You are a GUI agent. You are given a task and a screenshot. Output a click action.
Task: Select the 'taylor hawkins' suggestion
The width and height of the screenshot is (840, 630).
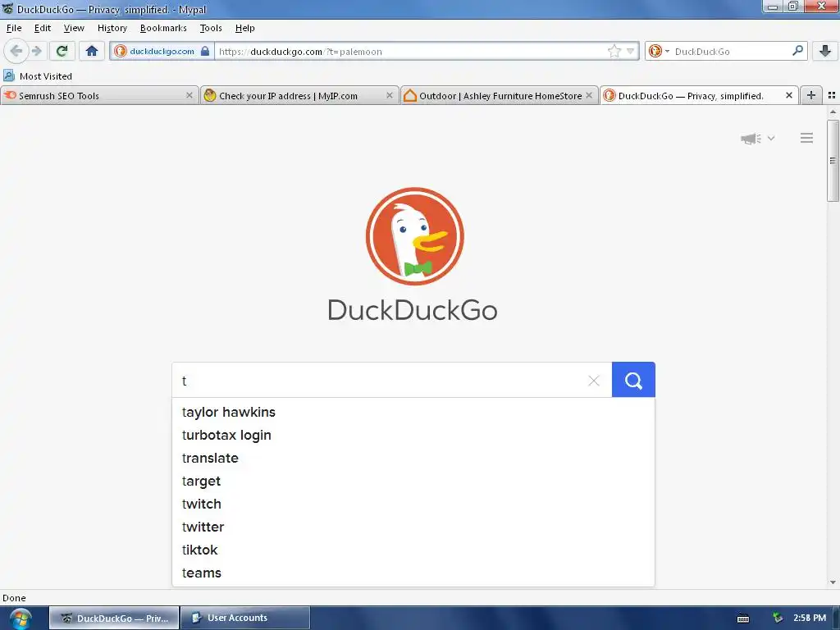[413, 412]
